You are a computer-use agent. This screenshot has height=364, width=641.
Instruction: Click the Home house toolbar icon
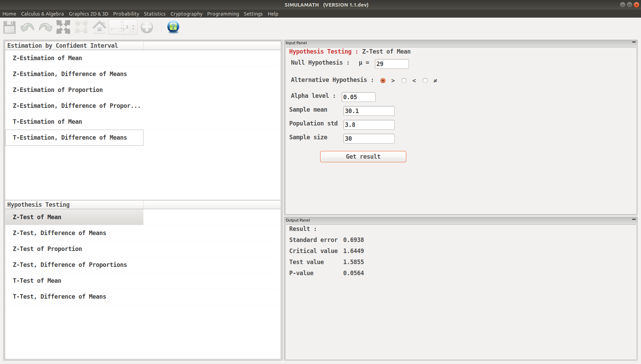99,27
